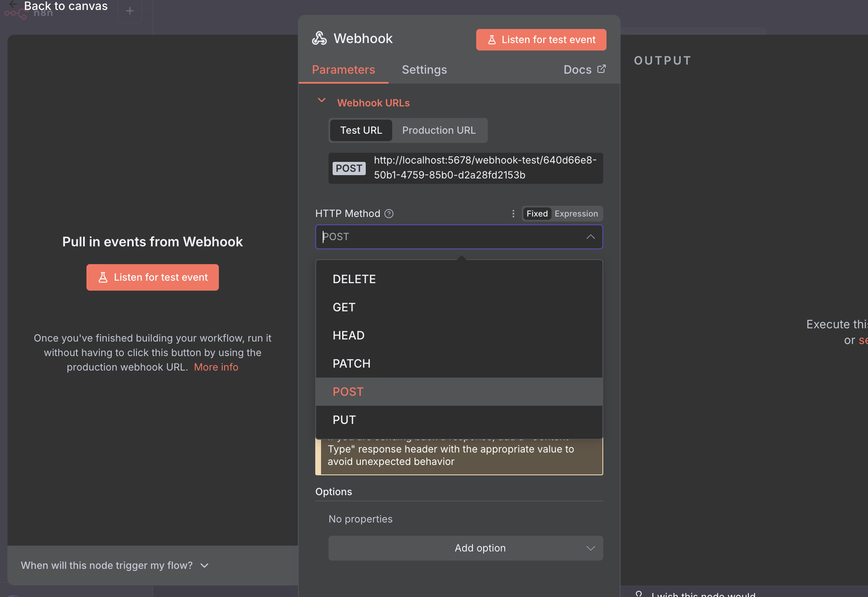Click the back arrow to canvas
868x597 pixels.
tap(13, 5)
